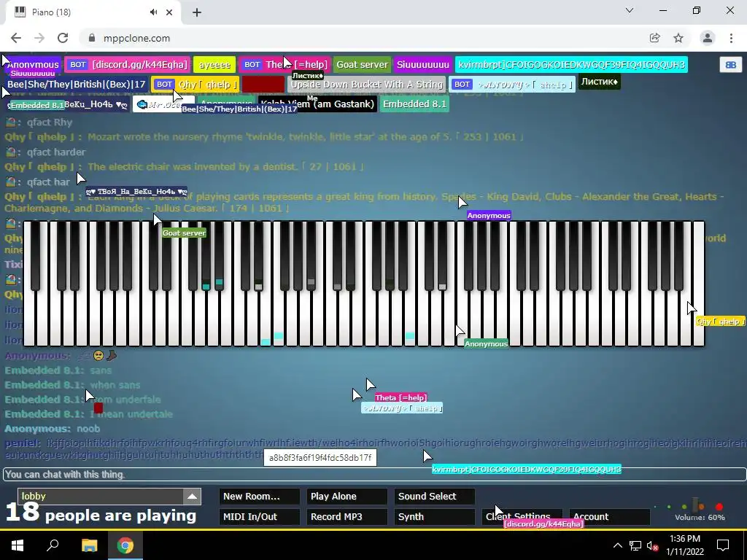This screenshot has height=560, width=747.
Task: Select Siuuuuuuuu user tag
Action: pos(422,65)
